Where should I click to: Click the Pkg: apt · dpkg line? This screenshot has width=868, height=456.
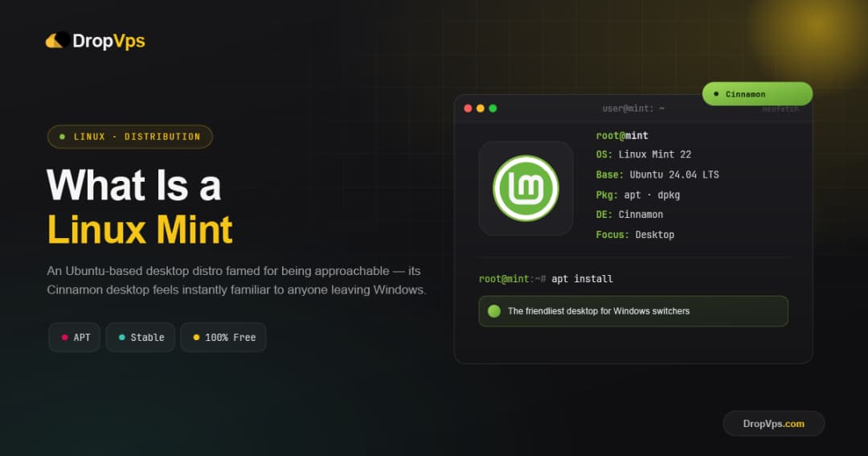pos(637,195)
